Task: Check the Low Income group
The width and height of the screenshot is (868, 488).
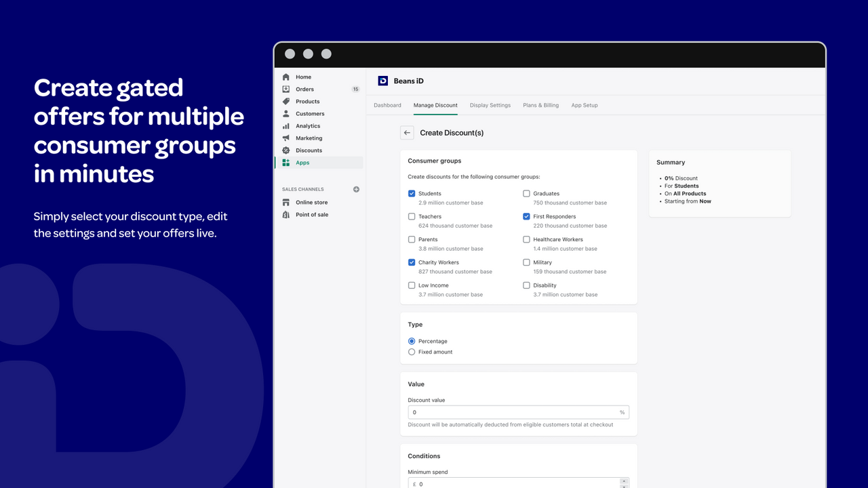Action: [x=412, y=285]
